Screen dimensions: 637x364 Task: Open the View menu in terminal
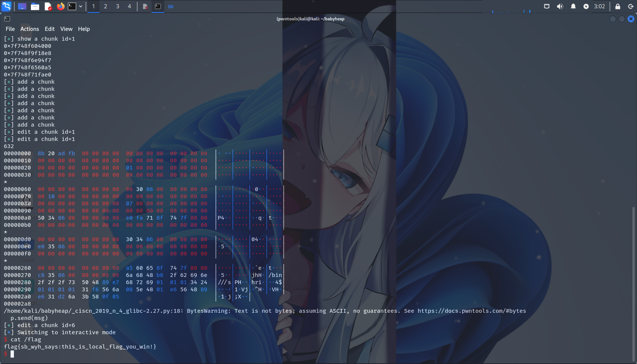click(66, 29)
